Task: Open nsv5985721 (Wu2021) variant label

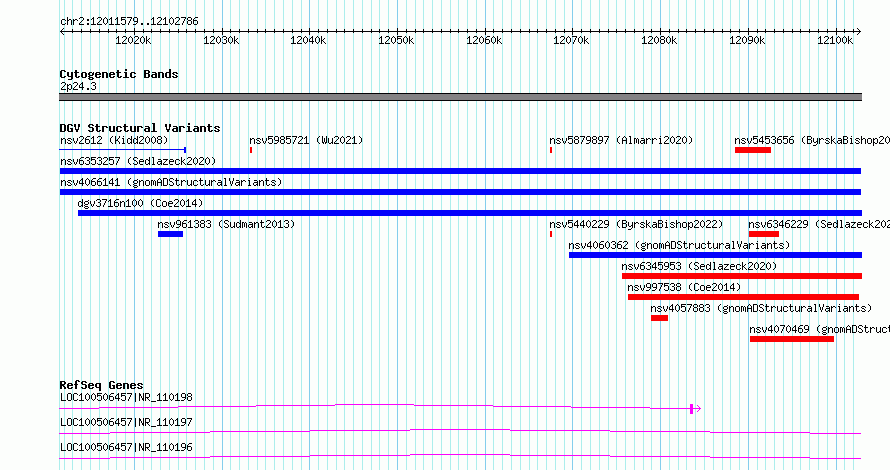Action: pyautogui.click(x=306, y=140)
